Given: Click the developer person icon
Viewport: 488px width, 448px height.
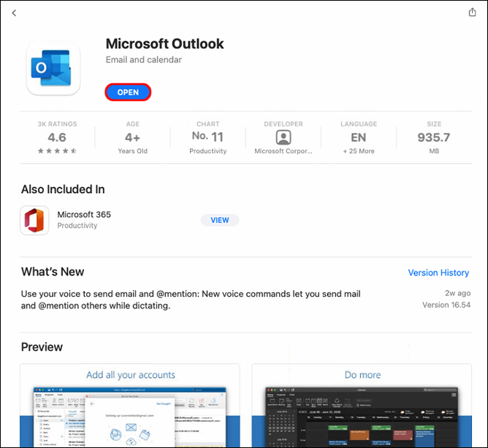Looking at the screenshot, I should pyautogui.click(x=283, y=137).
